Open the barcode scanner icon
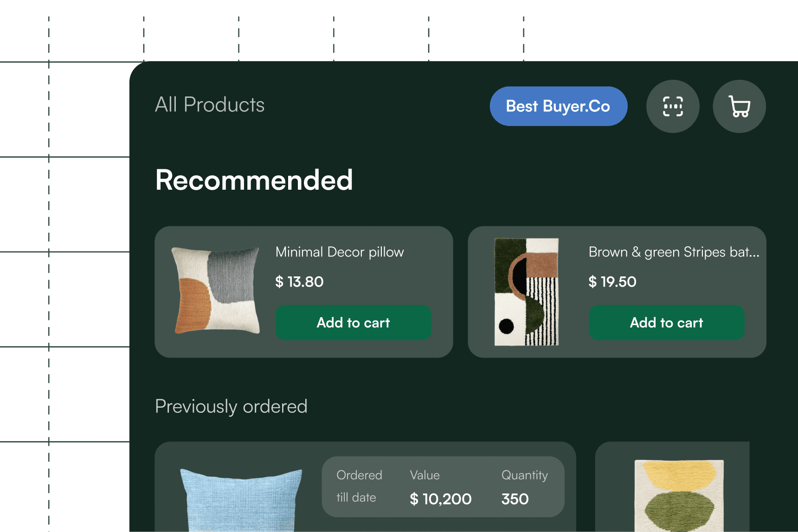Screen dimensions: 798x532 tap(673, 106)
